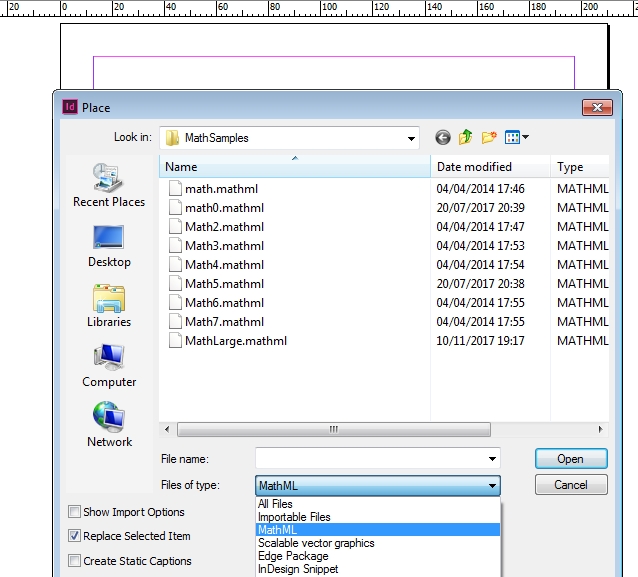Open the File name history dropdown arrow
This screenshot has width=638, height=577.
coord(492,459)
